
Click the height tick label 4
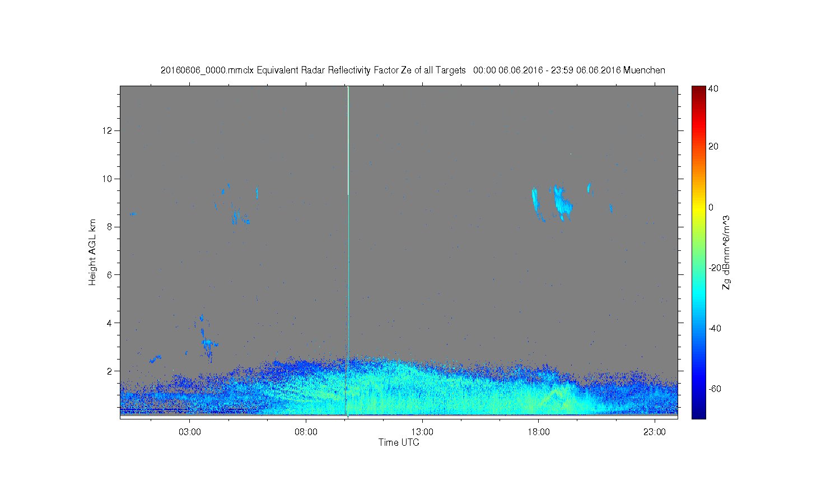(x=110, y=323)
